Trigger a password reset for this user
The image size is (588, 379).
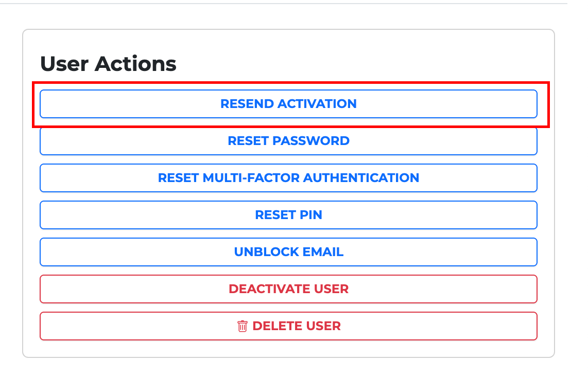(288, 141)
